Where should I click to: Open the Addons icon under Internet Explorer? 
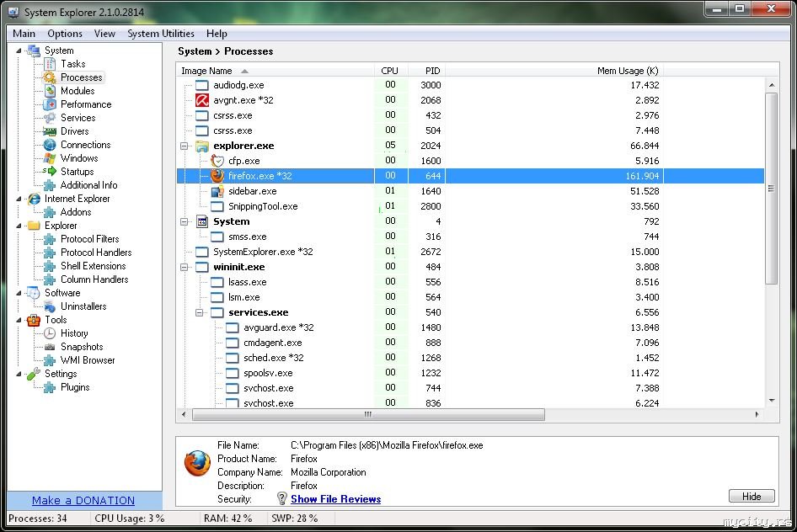50,212
